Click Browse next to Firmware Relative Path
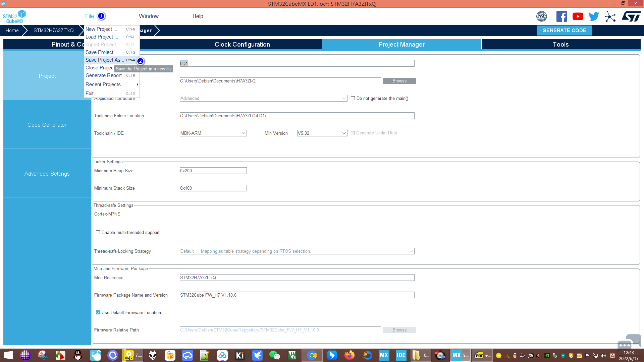This screenshot has width=644, height=362. coord(399,330)
